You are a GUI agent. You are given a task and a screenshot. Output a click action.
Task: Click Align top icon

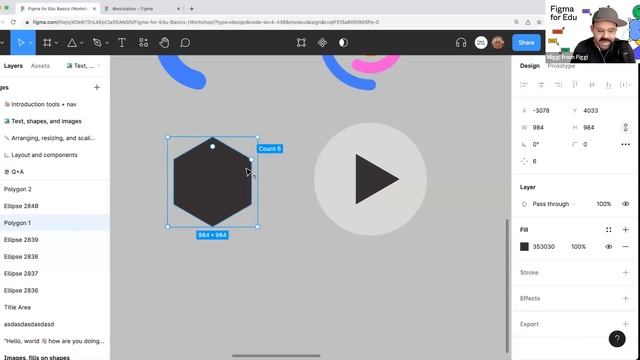tap(575, 84)
